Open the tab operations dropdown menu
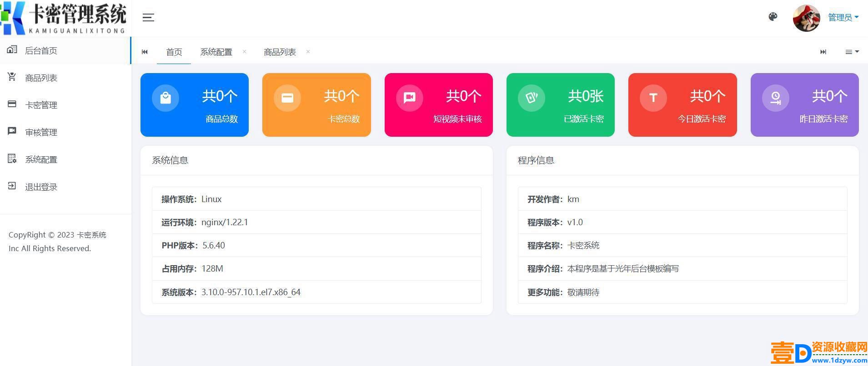The image size is (868, 366). [852, 52]
